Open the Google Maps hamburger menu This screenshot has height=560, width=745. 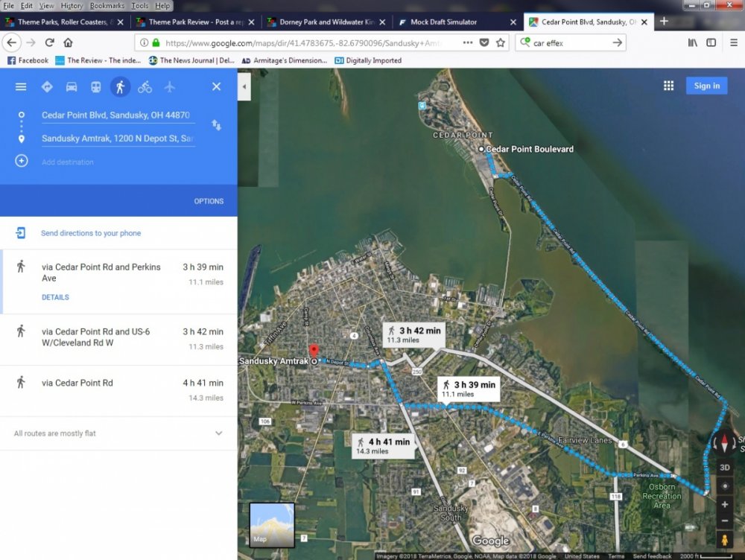pyautogui.click(x=21, y=87)
